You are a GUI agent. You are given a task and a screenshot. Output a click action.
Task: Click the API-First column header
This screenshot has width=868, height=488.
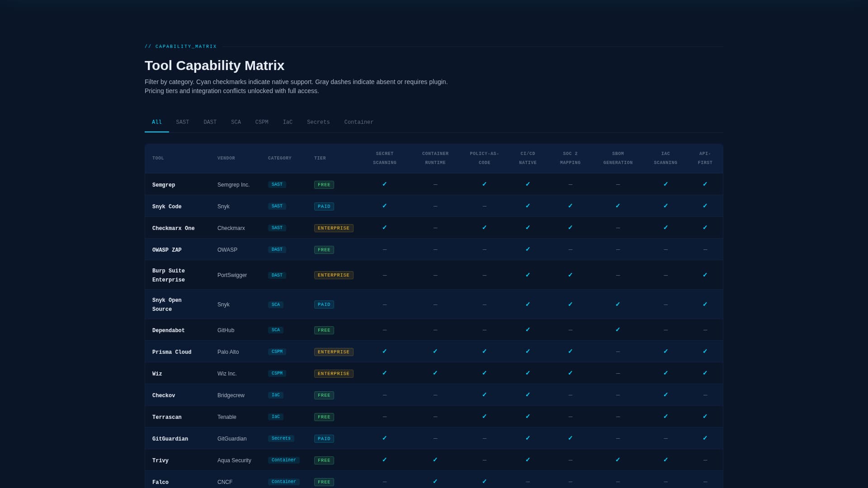pyautogui.click(x=705, y=158)
